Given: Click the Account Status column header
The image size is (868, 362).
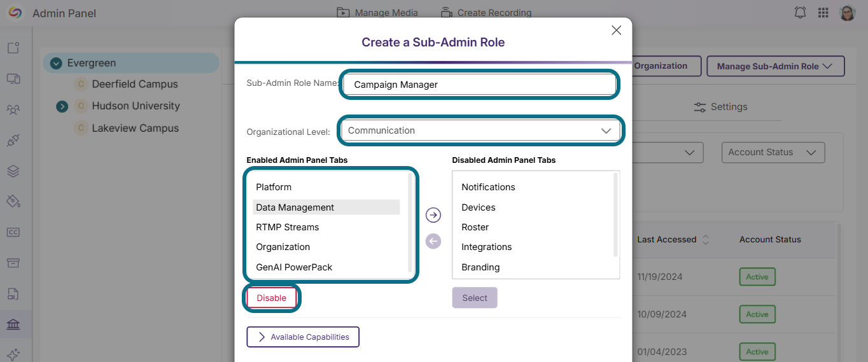Looking at the screenshot, I should click(x=770, y=240).
